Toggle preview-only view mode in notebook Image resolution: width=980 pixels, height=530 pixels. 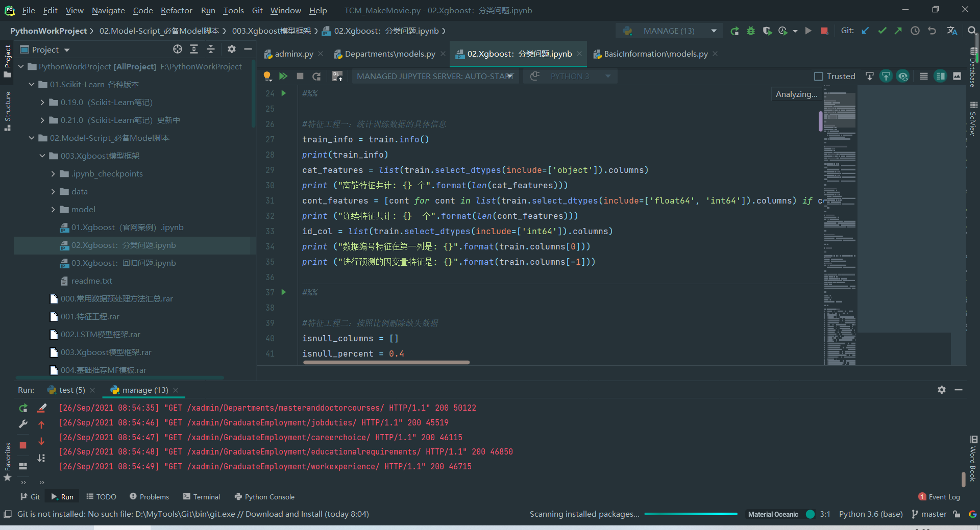(957, 77)
